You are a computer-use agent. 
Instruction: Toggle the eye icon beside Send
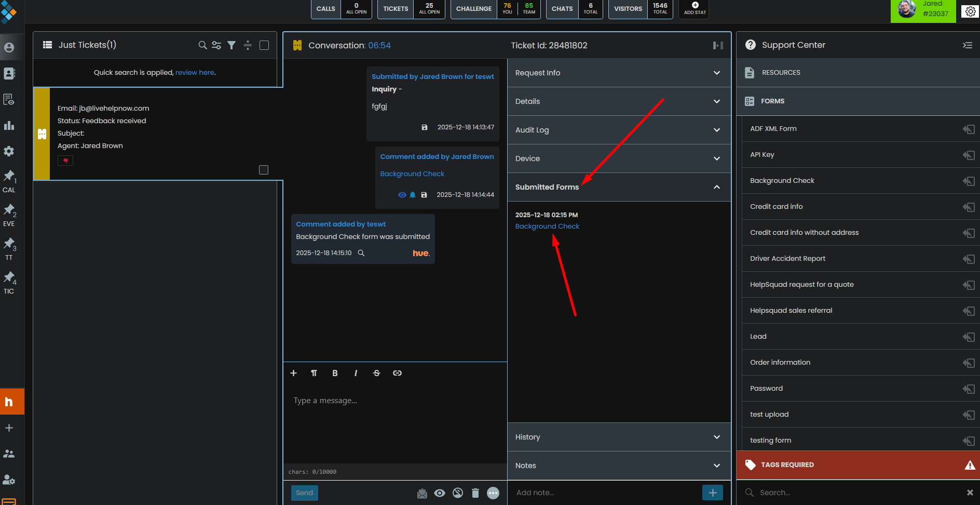pos(440,493)
